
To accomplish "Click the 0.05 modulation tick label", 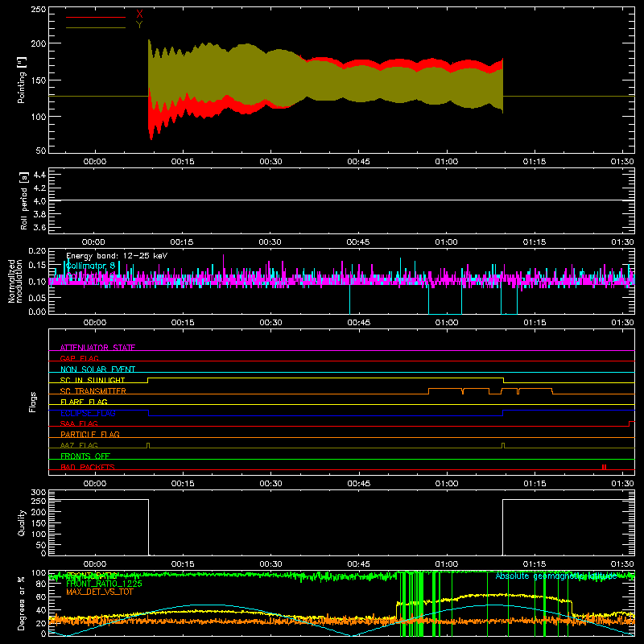I will [37, 297].
